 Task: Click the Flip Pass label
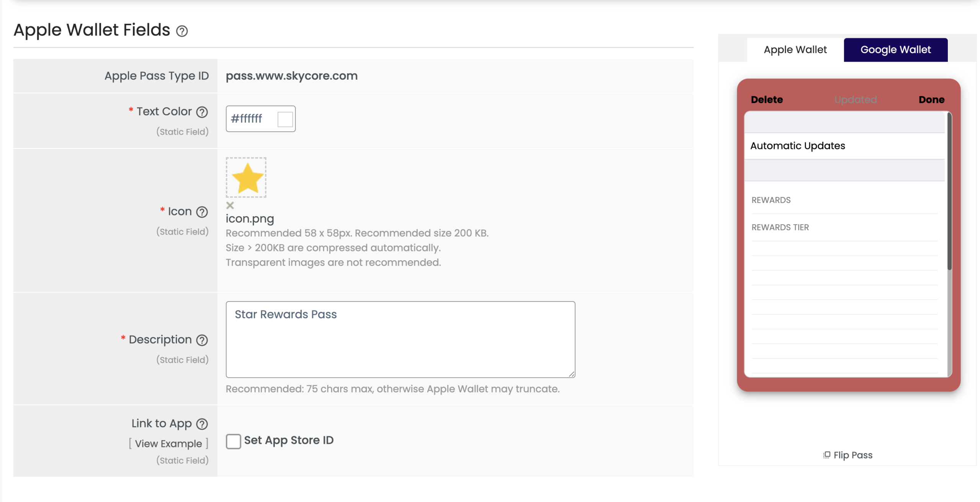[853, 455]
